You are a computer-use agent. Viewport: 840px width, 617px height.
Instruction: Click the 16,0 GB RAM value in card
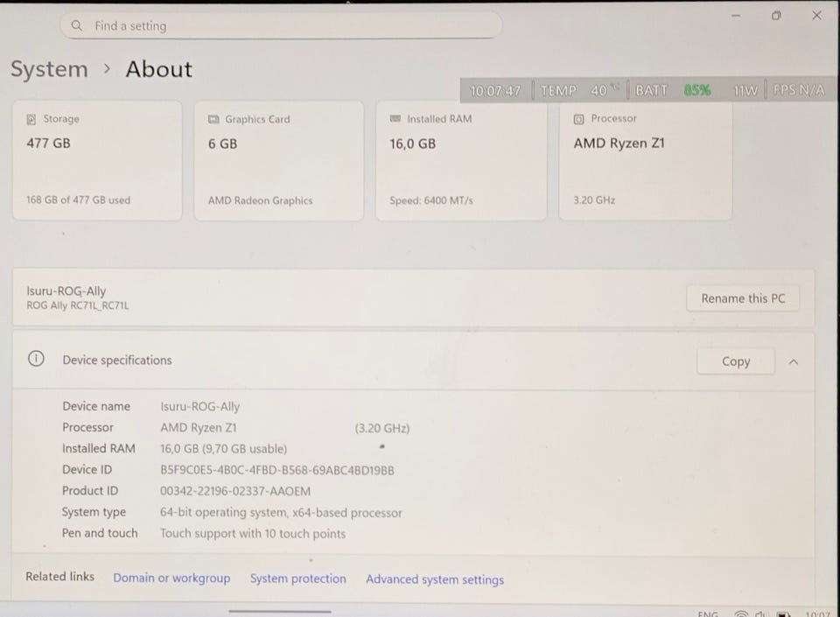pyautogui.click(x=412, y=144)
